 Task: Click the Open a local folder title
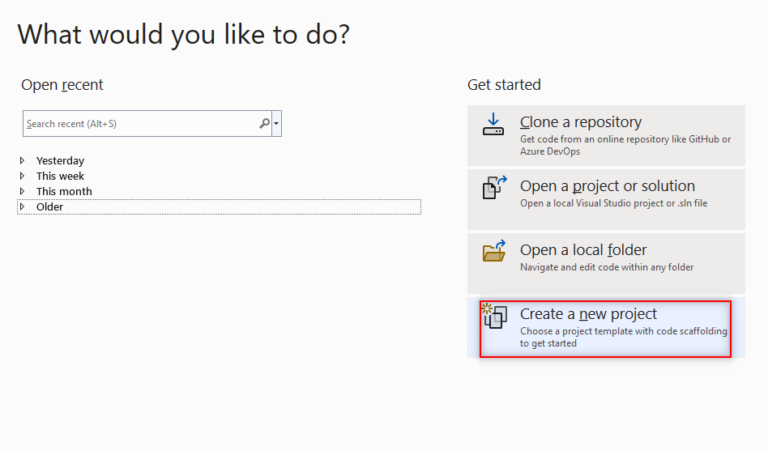(583, 250)
